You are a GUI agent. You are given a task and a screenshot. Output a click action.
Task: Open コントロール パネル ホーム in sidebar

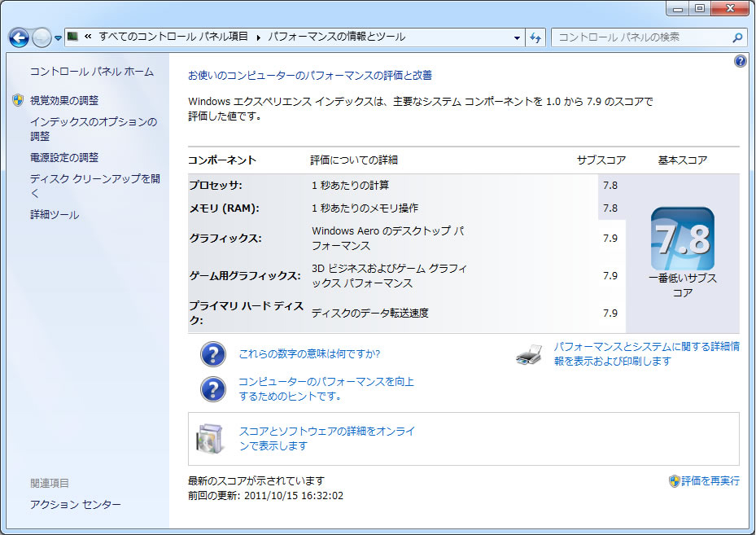(91, 72)
